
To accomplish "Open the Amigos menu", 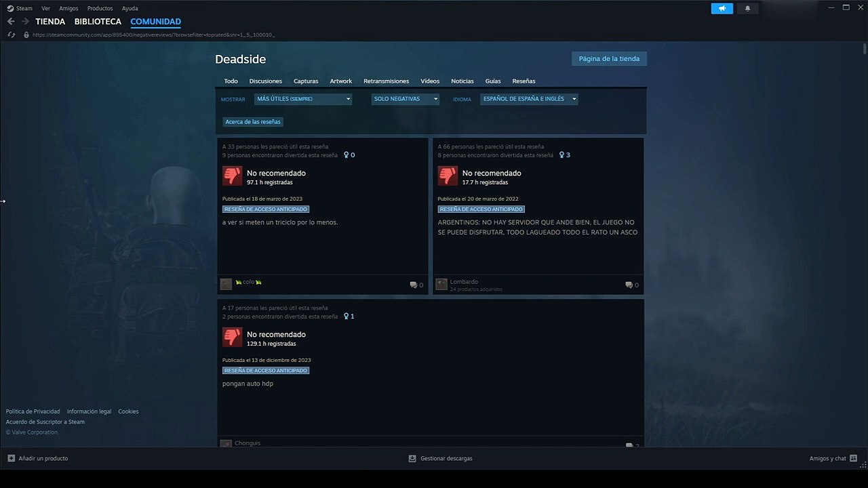I will pos(68,8).
